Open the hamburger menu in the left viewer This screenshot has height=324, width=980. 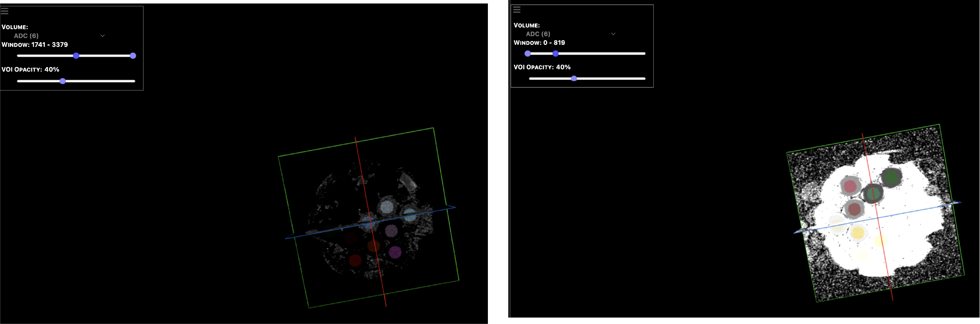point(5,11)
